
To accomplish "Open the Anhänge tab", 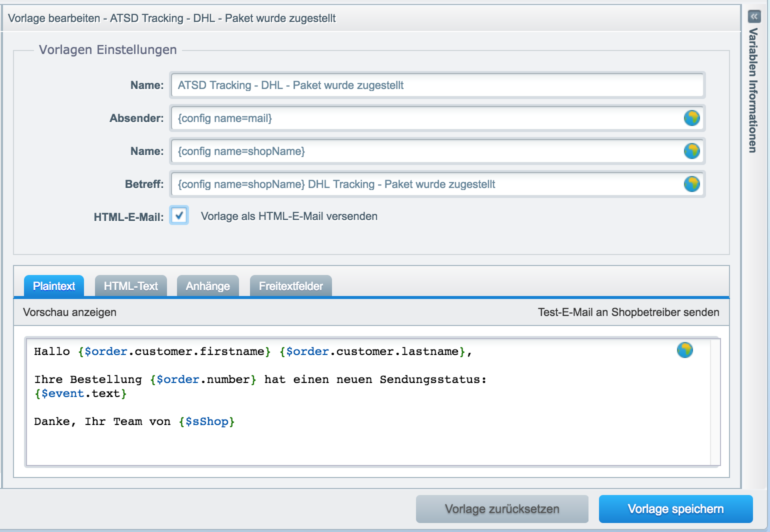I will 207,286.
